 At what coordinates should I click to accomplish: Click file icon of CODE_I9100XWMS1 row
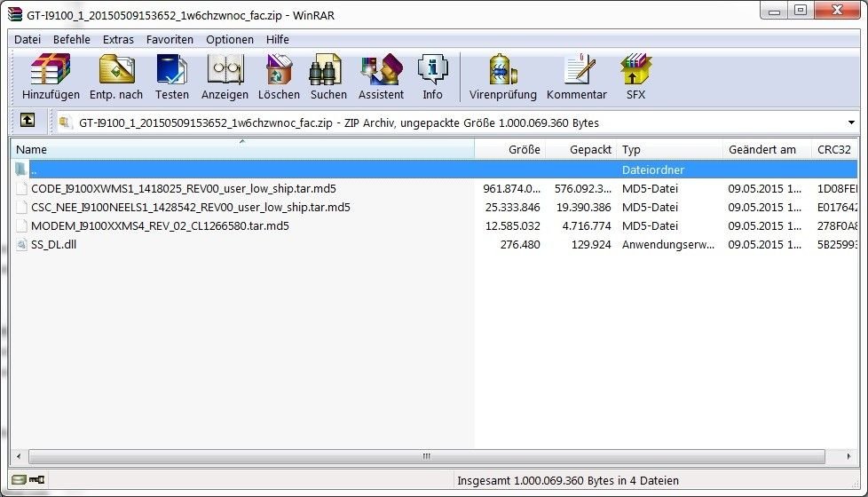(21, 189)
